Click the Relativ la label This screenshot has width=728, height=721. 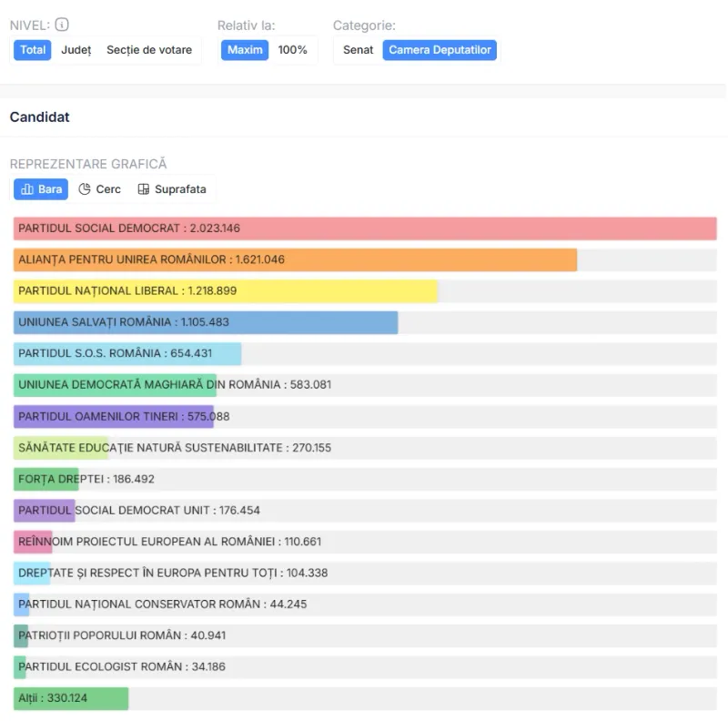(246, 25)
